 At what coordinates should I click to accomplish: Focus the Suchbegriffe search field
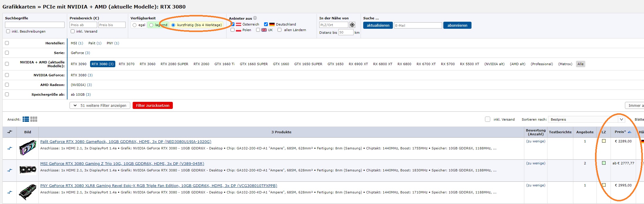point(35,25)
